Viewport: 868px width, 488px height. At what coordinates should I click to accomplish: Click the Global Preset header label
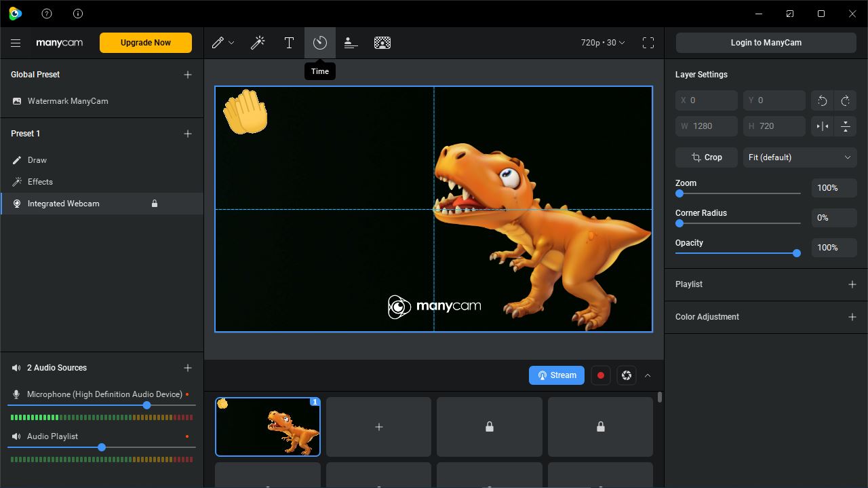point(35,75)
